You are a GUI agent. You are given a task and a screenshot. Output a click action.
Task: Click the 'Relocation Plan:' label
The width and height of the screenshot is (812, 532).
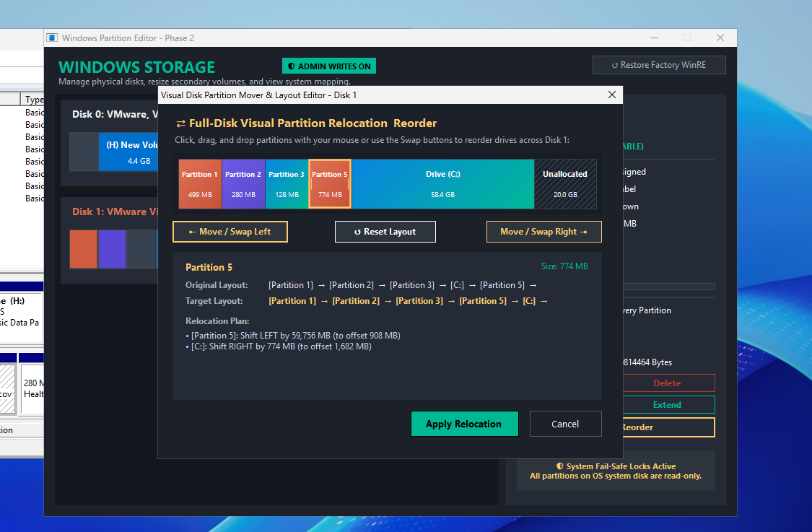(217, 321)
